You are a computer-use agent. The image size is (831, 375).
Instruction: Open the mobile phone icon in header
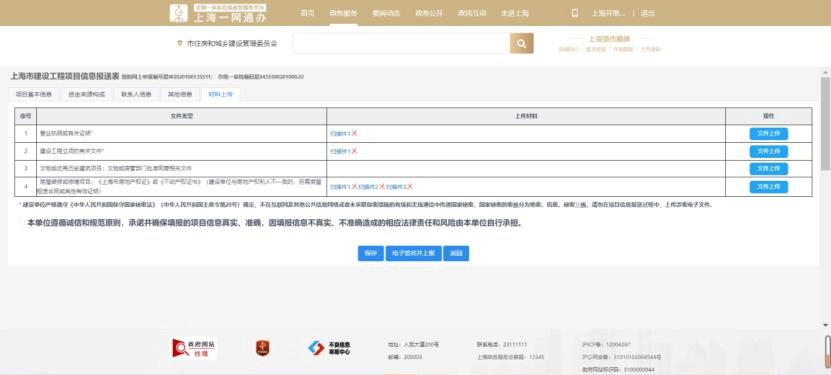[x=575, y=13]
